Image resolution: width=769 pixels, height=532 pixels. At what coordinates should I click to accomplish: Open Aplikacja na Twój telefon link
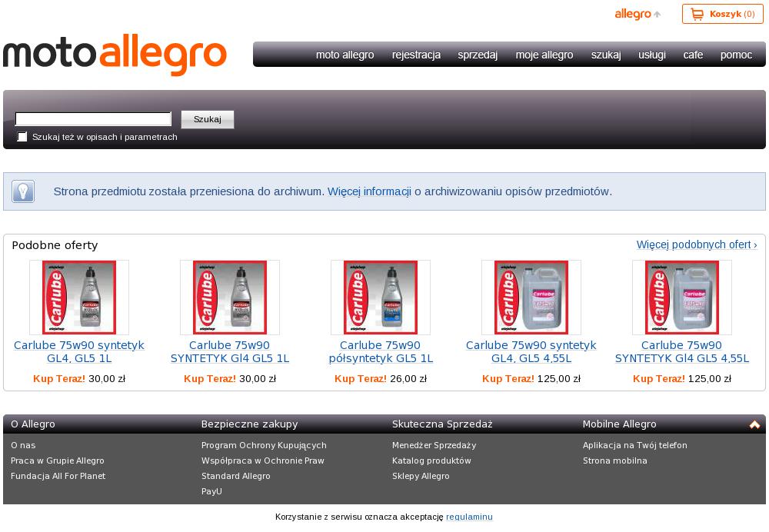coord(634,445)
